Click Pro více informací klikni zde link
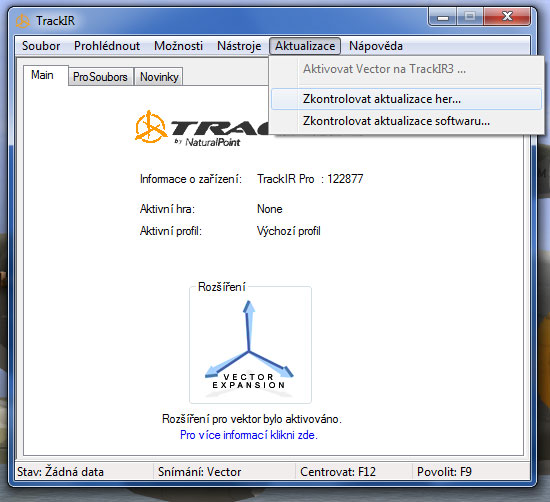 point(249,435)
